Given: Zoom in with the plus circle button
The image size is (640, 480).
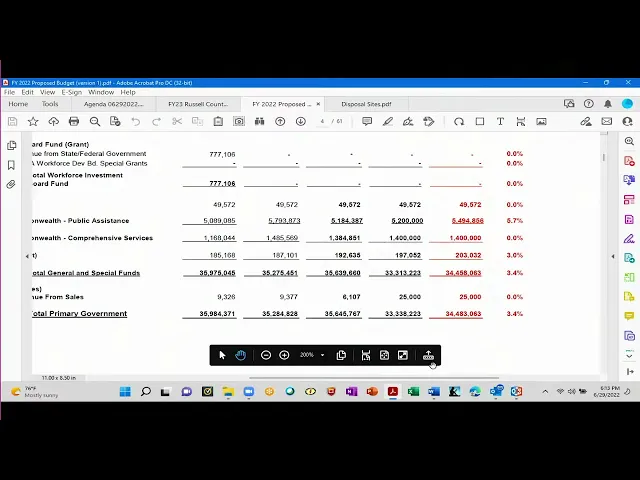Looking at the screenshot, I should [x=284, y=355].
